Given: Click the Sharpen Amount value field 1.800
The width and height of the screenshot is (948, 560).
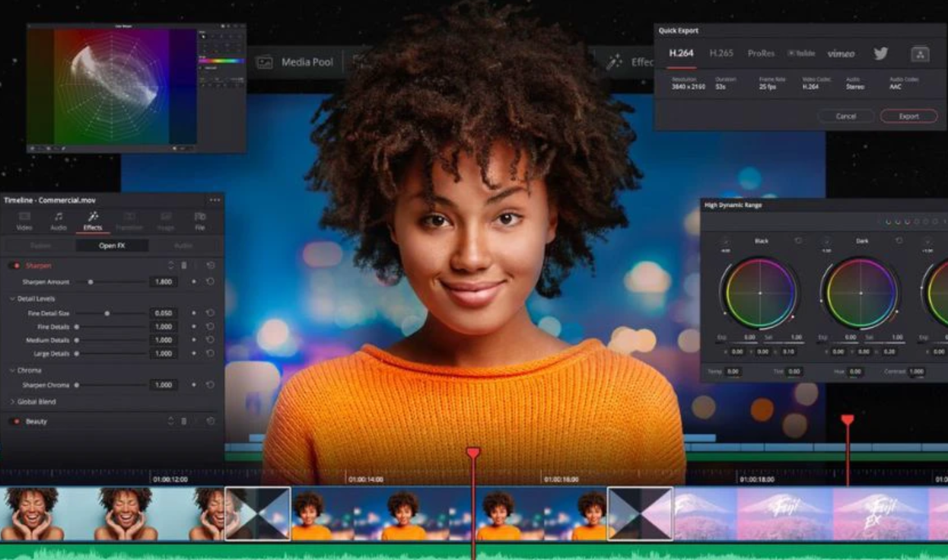Looking at the screenshot, I should (164, 282).
